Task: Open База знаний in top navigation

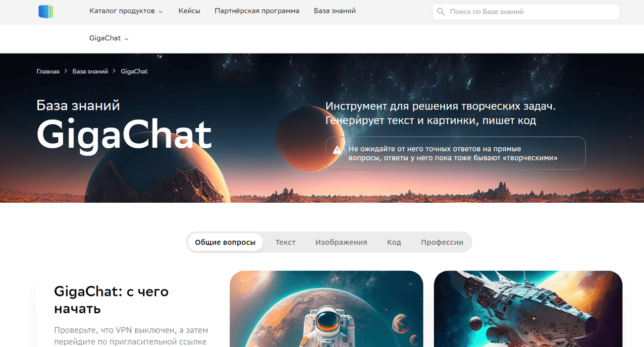Action: (335, 11)
